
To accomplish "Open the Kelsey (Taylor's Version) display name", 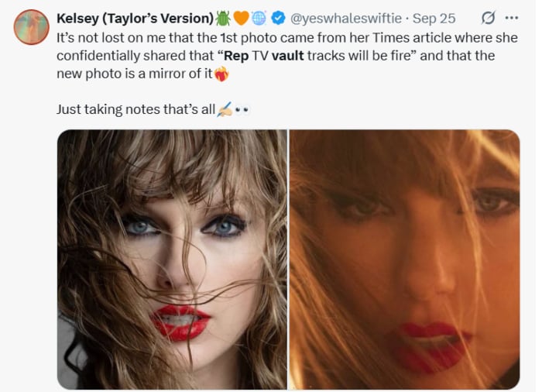I will pyautogui.click(x=135, y=18).
